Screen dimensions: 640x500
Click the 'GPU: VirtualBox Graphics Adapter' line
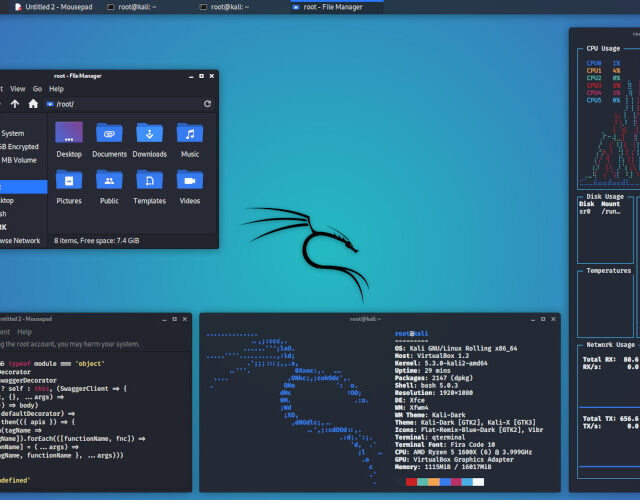point(454,459)
